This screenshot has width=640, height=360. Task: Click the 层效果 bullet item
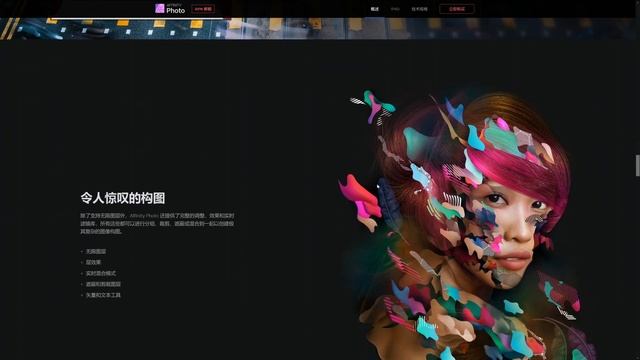[93, 262]
